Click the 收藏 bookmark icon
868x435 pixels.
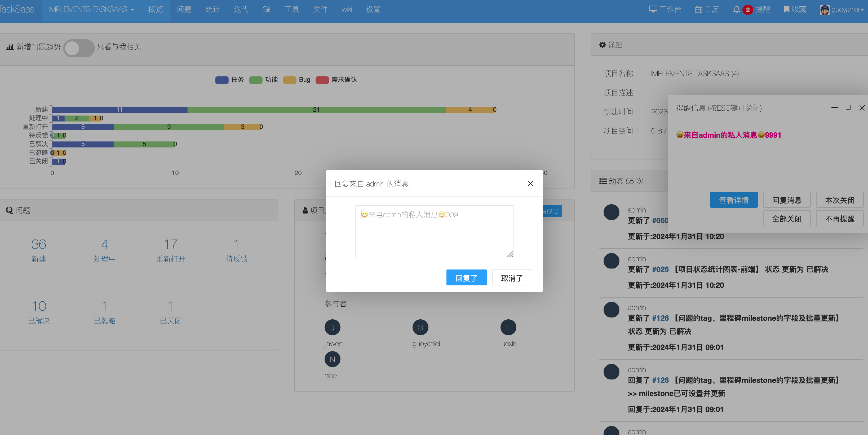coord(786,9)
